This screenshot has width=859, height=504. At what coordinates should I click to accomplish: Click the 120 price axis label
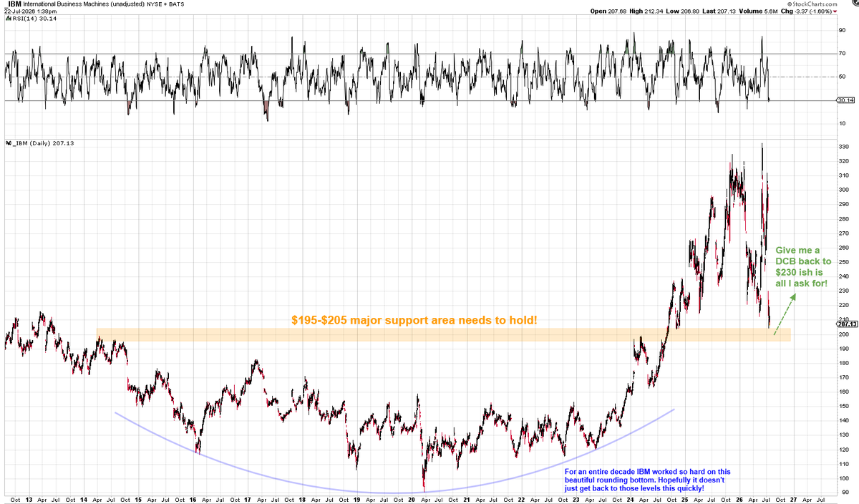coord(843,450)
